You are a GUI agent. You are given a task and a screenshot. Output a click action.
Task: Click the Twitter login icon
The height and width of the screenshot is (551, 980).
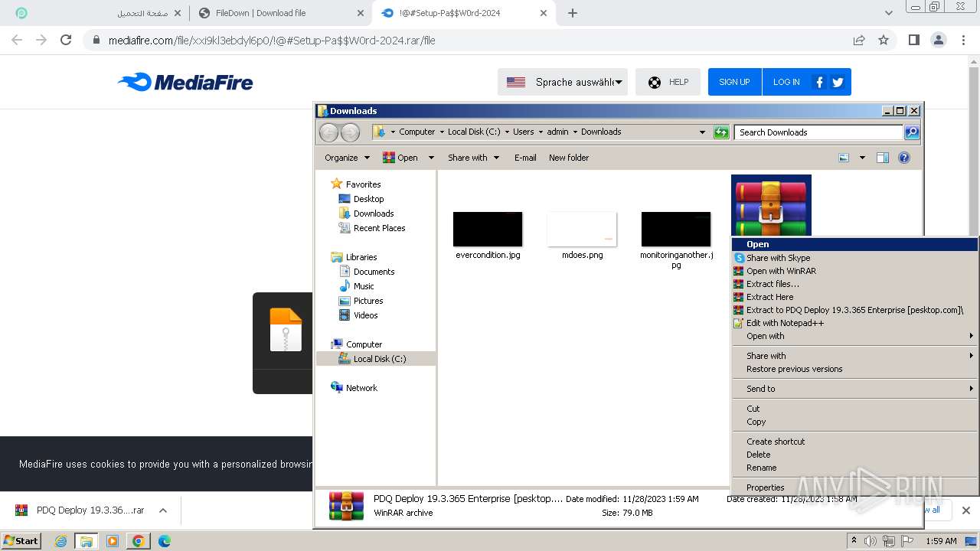pos(838,82)
